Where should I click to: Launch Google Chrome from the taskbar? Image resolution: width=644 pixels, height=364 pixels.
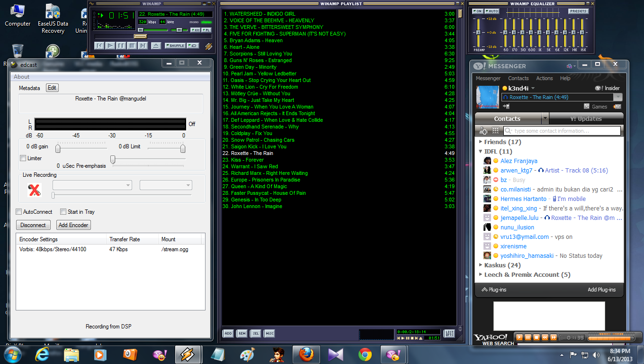coord(365,354)
